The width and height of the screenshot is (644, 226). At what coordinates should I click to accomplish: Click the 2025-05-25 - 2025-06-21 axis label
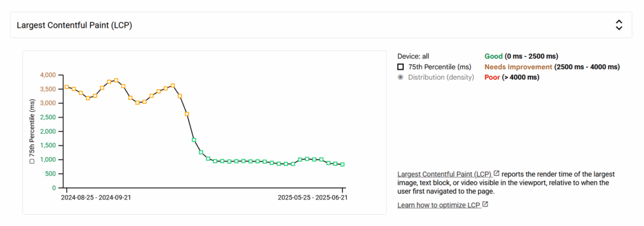313,197
